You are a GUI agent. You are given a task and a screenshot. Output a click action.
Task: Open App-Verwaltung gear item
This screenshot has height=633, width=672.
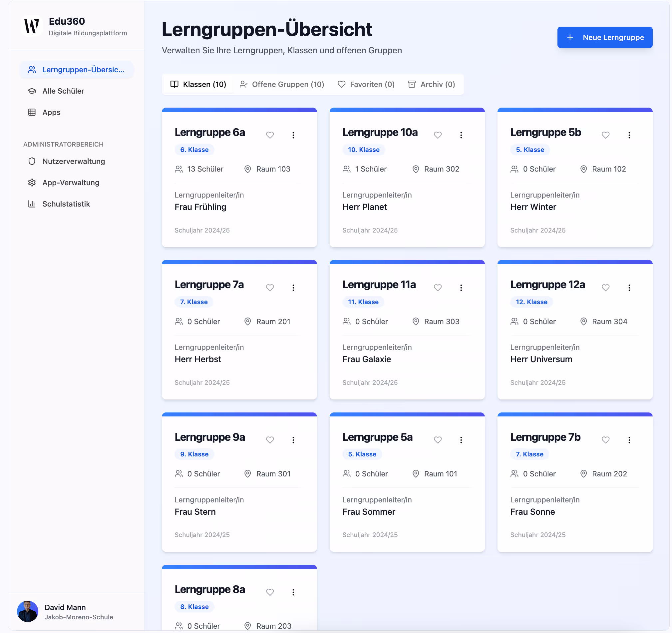point(71,183)
